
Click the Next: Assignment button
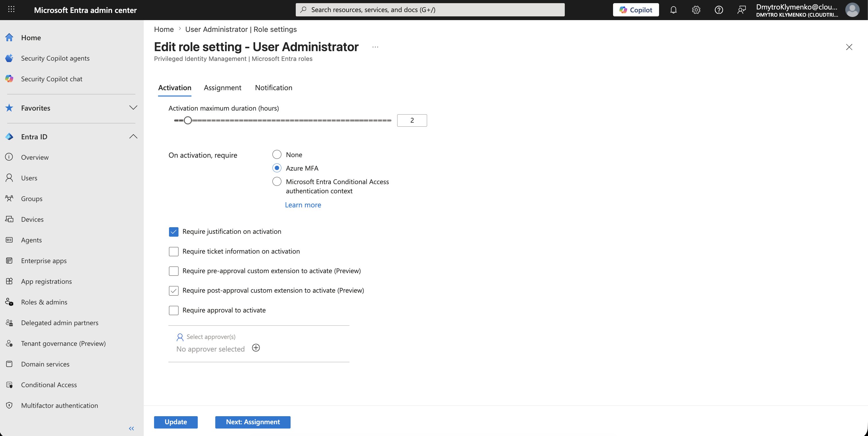pos(253,422)
